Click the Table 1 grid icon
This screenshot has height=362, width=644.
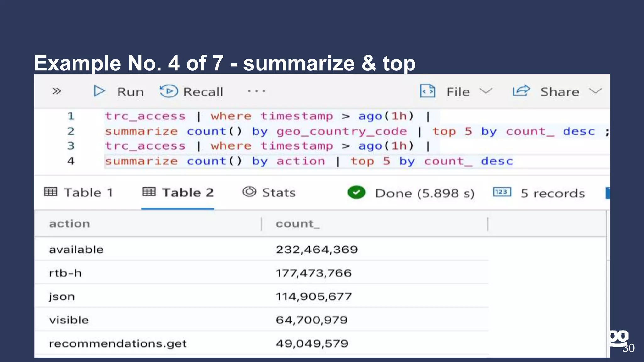click(x=51, y=191)
